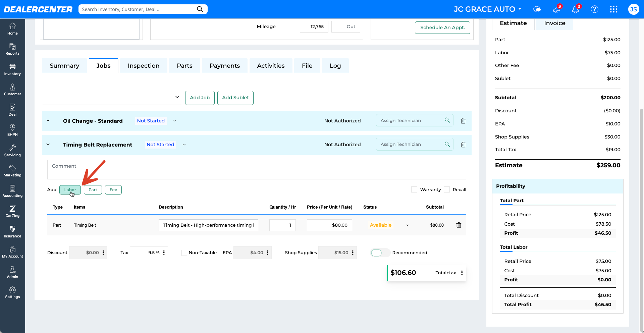Expand the Oil Change - Standard job row
The image size is (644, 333).
tap(48, 121)
